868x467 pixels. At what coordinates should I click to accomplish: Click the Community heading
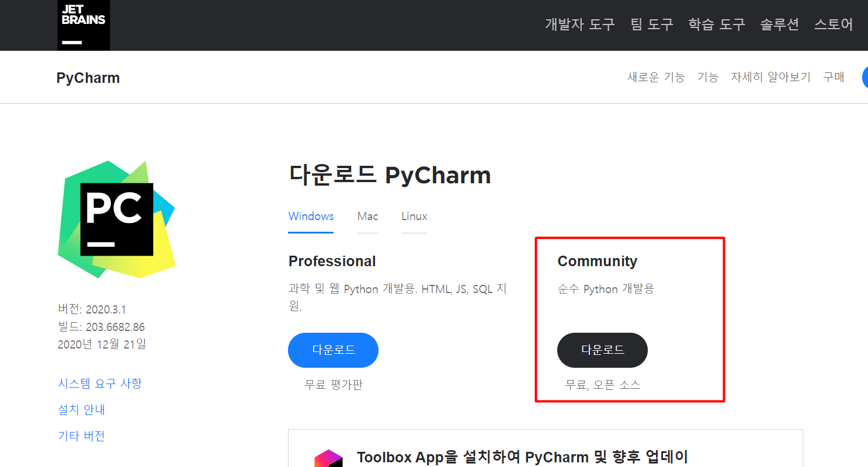tap(598, 261)
